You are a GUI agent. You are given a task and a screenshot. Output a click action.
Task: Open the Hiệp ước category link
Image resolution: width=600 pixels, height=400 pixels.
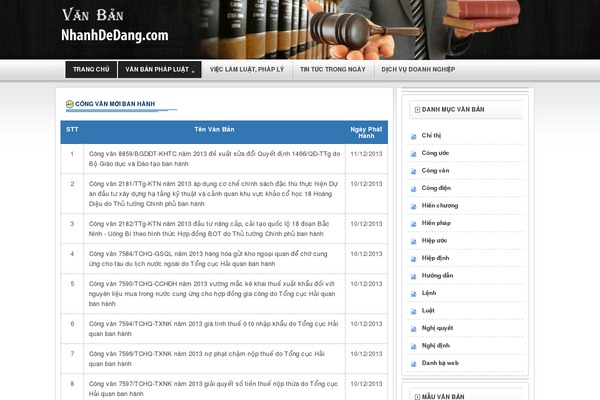coord(434,240)
